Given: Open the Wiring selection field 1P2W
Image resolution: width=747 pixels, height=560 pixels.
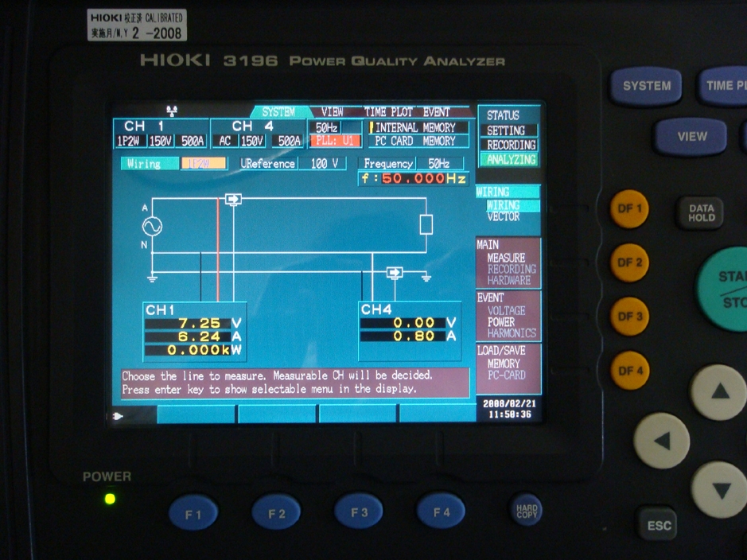Looking at the screenshot, I should click(x=204, y=163).
